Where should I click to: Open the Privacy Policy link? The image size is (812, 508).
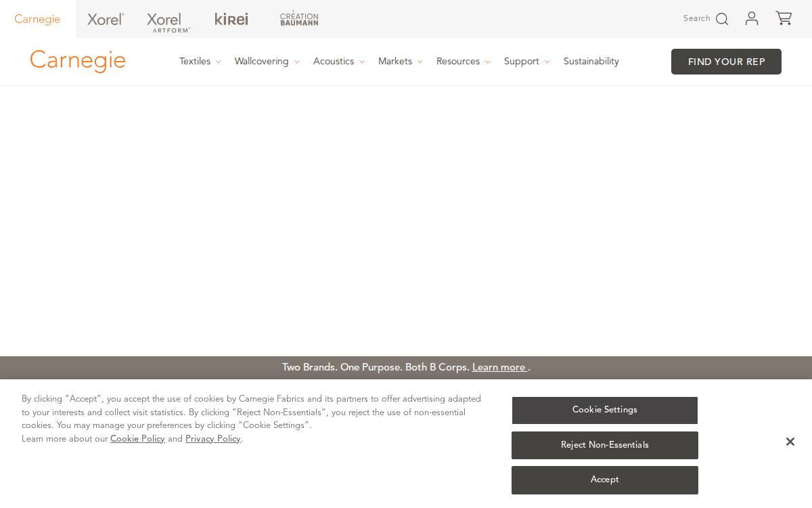click(x=213, y=439)
